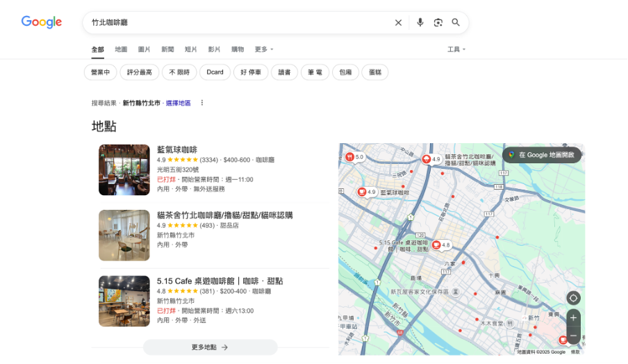Toggle the Dcard filter chip

tap(215, 72)
